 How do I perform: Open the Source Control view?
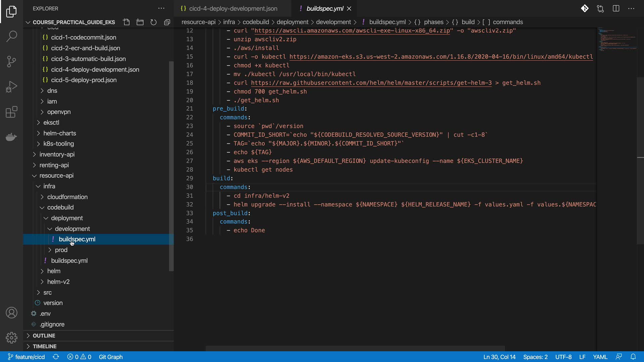point(11,61)
